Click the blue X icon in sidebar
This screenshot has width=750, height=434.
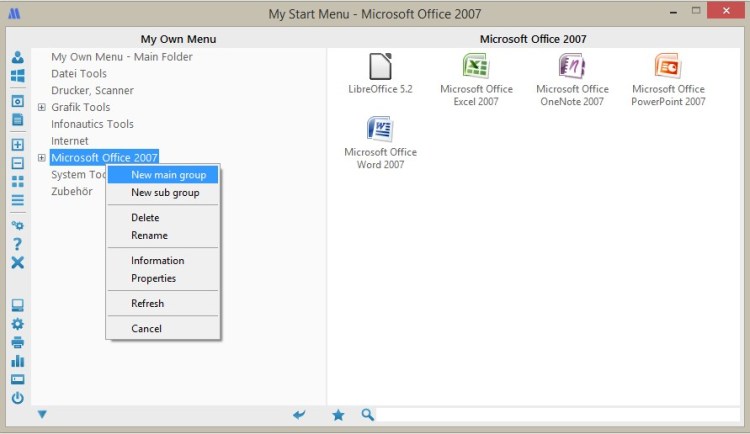coord(18,262)
